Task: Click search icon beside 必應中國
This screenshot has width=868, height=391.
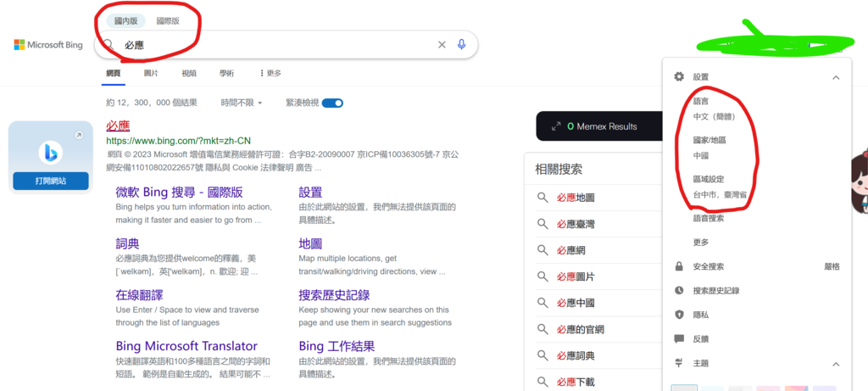Action: coord(542,303)
